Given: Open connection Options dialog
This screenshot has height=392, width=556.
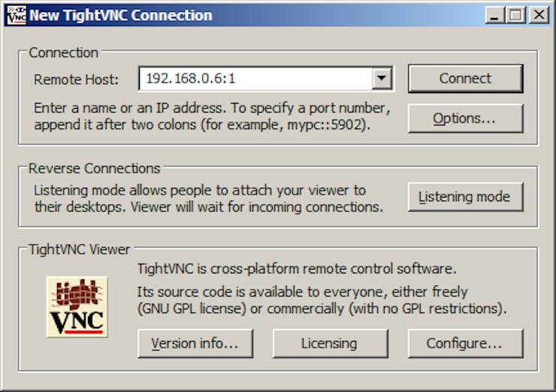Looking at the screenshot, I should tap(466, 119).
